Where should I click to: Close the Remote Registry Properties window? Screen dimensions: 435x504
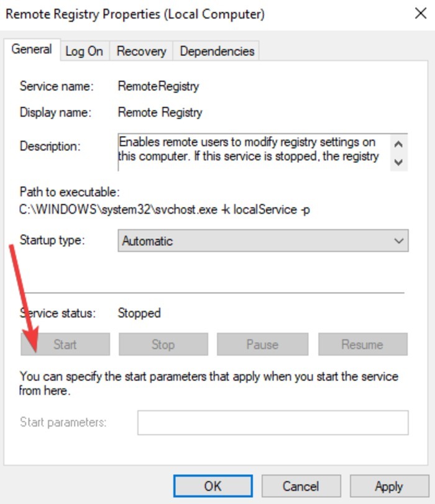421,13
